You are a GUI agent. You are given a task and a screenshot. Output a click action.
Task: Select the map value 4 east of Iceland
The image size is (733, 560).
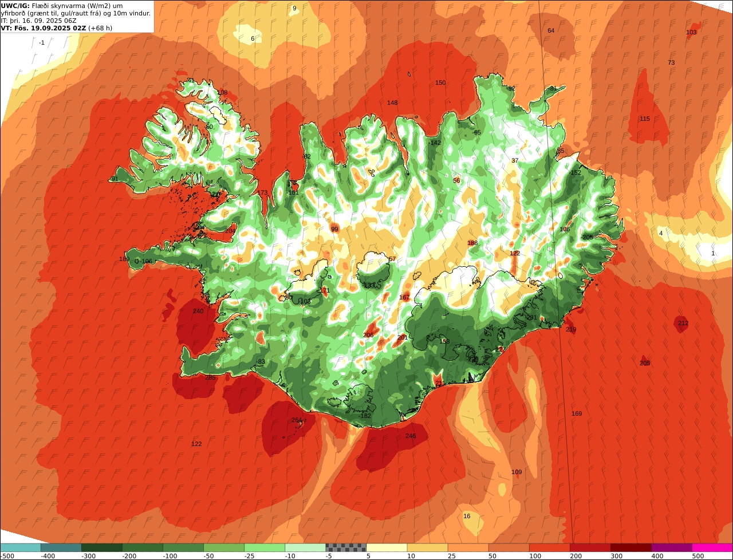pyautogui.click(x=661, y=234)
